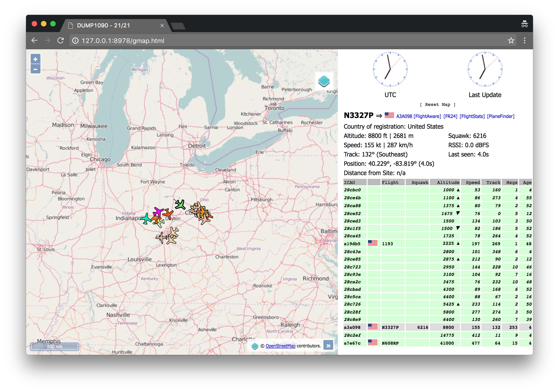This screenshot has height=392, width=559.
Task: Click the Reset Map link
Action: pos(437,105)
